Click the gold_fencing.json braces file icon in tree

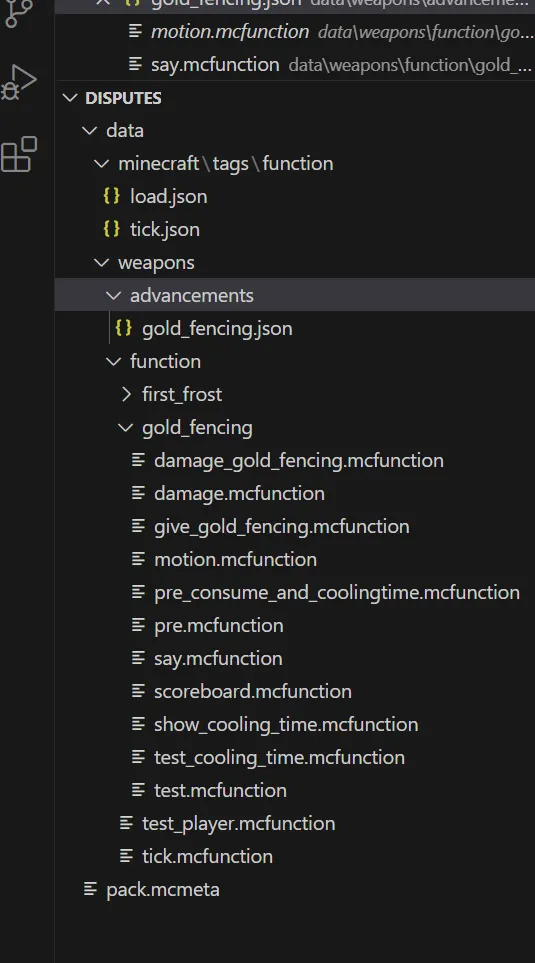click(123, 328)
